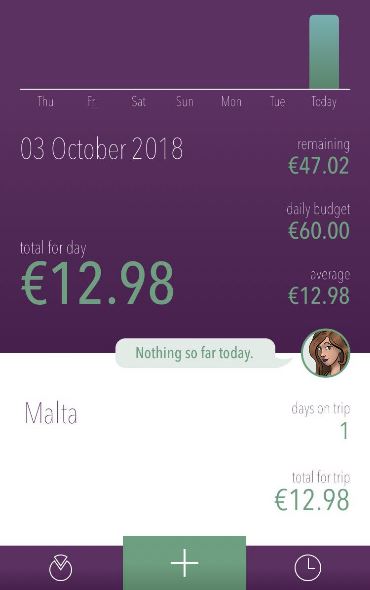370x590 pixels.
Task: Select Sun on the chart axis
Action: click(x=185, y=102)
